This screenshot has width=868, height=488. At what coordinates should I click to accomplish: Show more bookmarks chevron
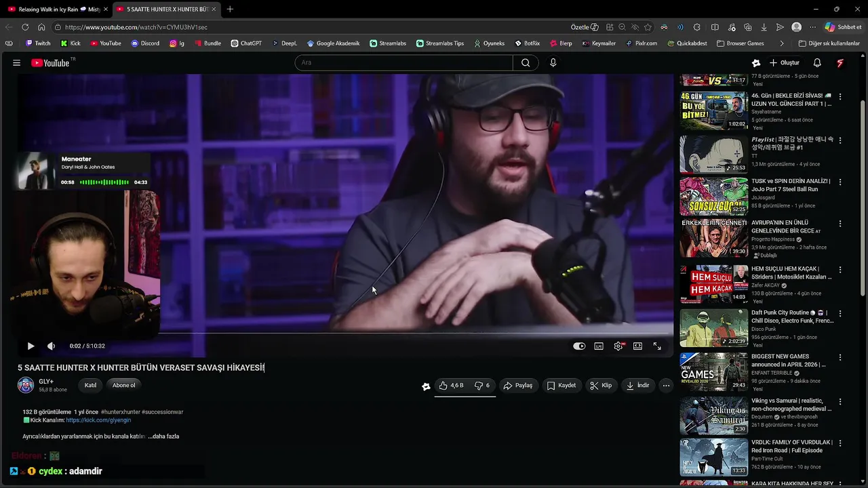(x=782, y=43)
